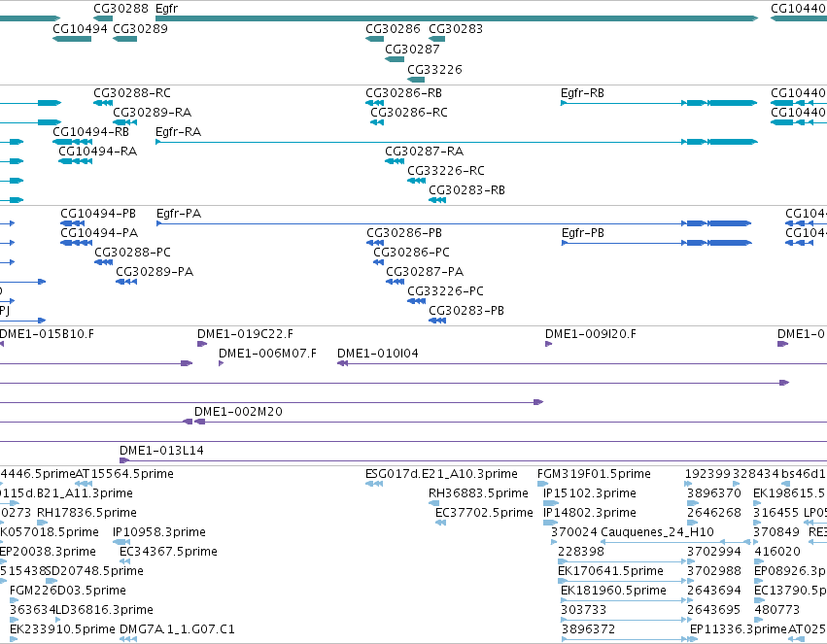This screenshot has width=827, height=644.
Task: Select the FGM226D03.5prime EST label
Action: coord(68,591)
